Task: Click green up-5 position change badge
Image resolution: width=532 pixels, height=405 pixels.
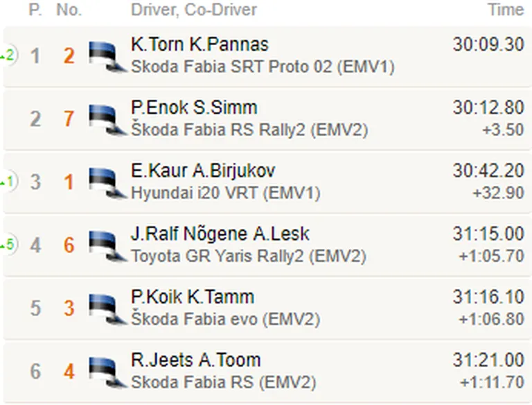Action: (x=8, y=244)
